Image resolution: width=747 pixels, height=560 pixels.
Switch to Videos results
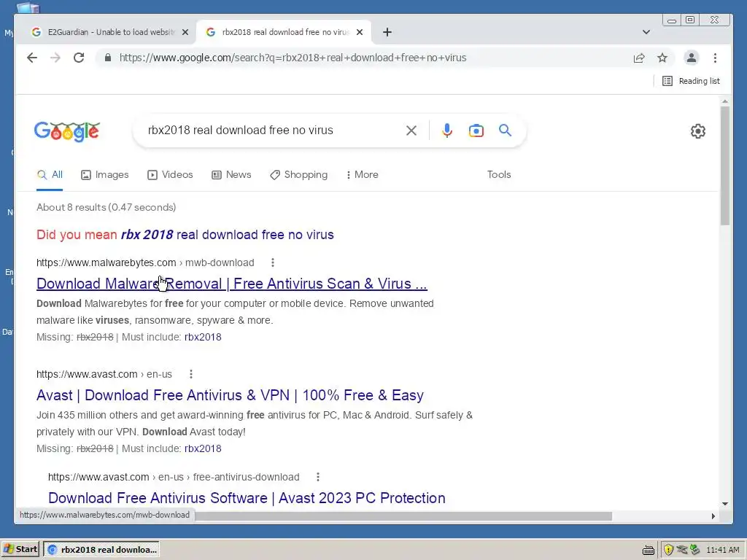click(170, 175)
